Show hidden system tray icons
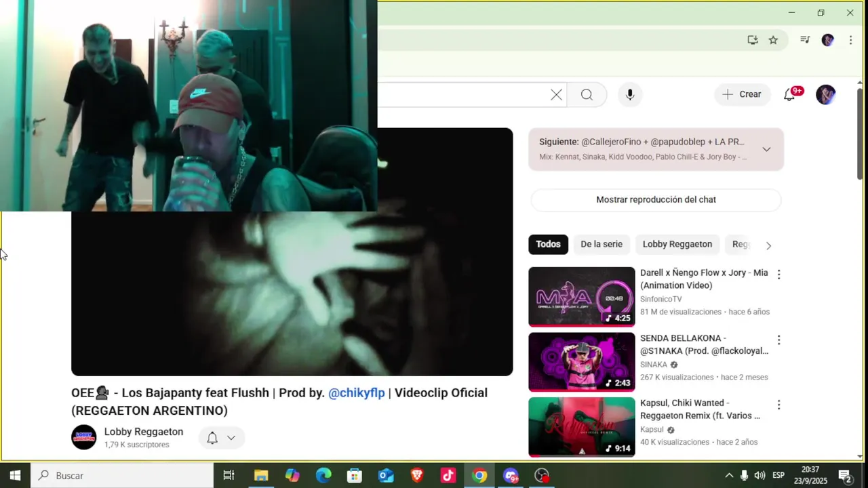This screenshot has height=488, width=868. 729,476
